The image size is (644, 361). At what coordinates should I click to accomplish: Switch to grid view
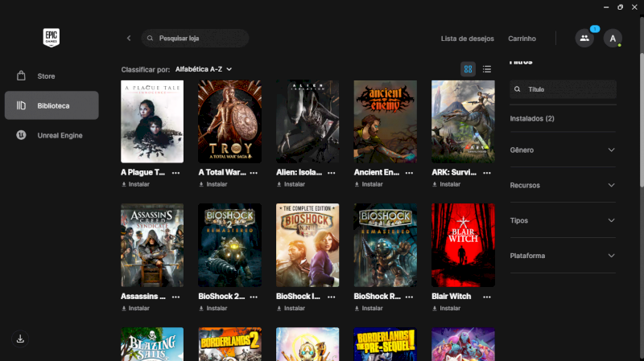pyautogui.click(x=469, y=69)
